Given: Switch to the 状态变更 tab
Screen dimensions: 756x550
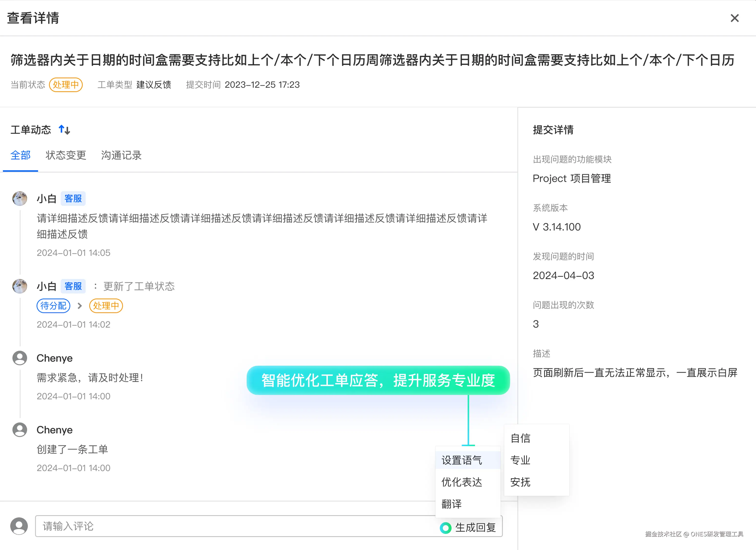Looking at the screenshot, I should pos(66,155).
